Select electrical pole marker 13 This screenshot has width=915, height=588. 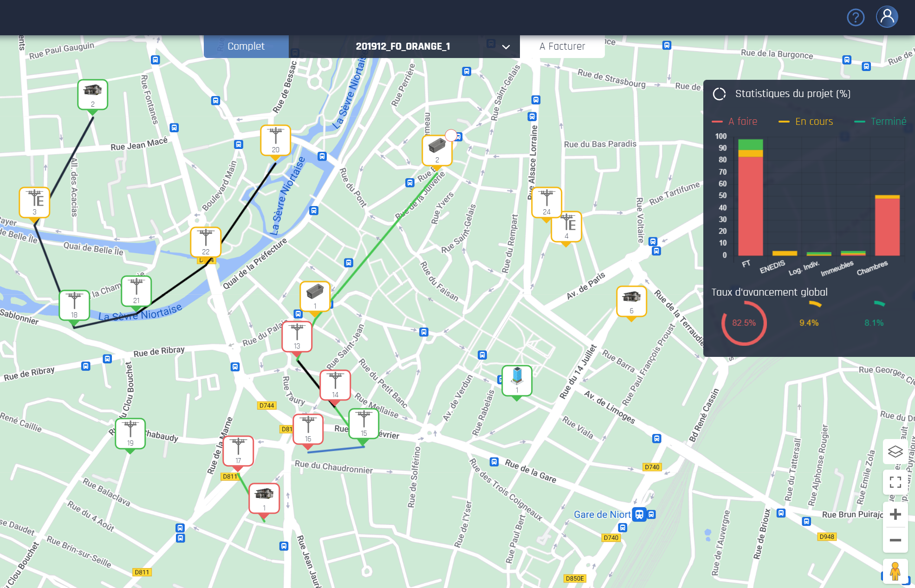coord(298,336)
